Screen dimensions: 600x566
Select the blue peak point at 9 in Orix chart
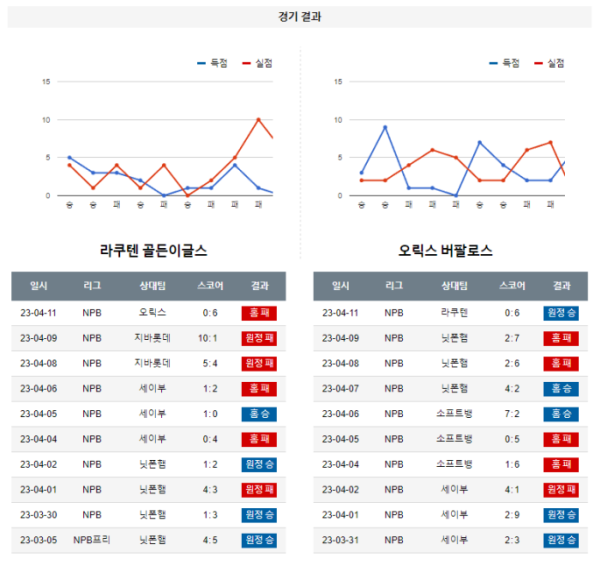click(385, 127)
